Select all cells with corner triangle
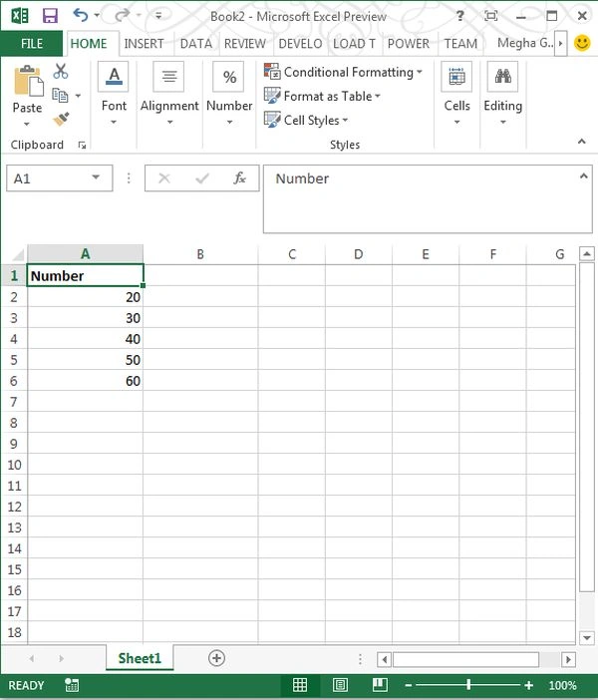The width and height of the screenshot is (598, 700). tap(17, 255)
